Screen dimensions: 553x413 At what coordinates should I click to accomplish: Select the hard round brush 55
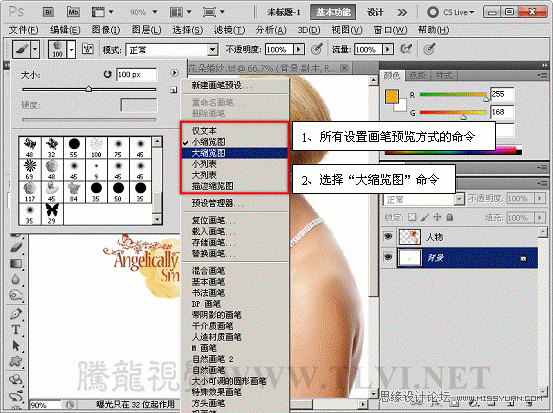pyautogui.click(x=74, y=147)
